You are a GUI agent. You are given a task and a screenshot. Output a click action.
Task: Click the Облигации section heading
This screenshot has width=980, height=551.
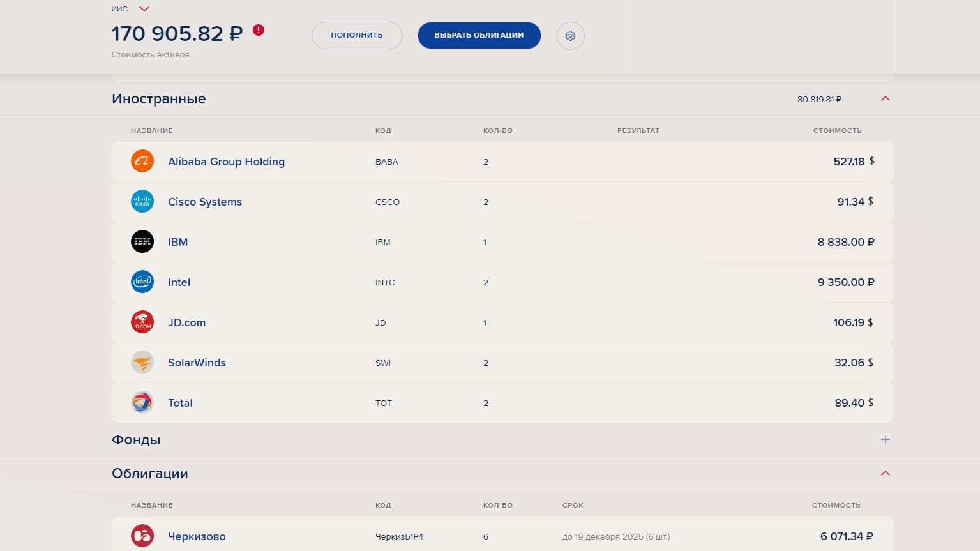point(150,474)
